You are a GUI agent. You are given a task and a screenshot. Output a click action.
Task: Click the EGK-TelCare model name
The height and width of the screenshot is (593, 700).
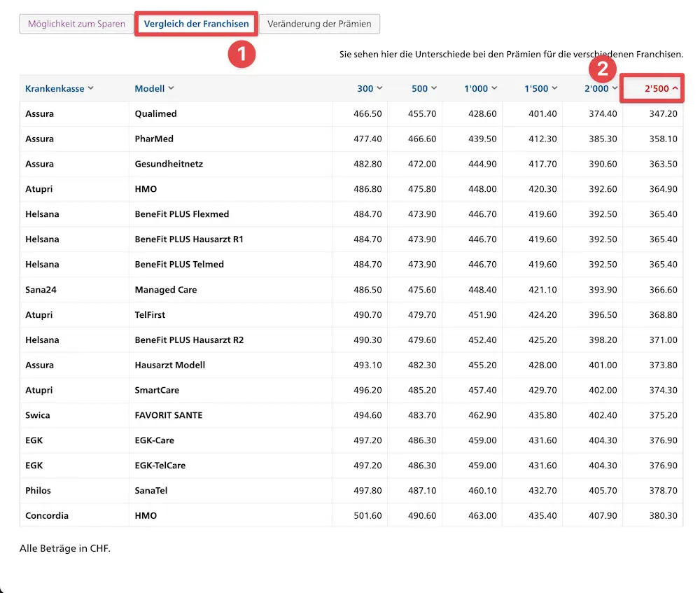pos(160,465)
